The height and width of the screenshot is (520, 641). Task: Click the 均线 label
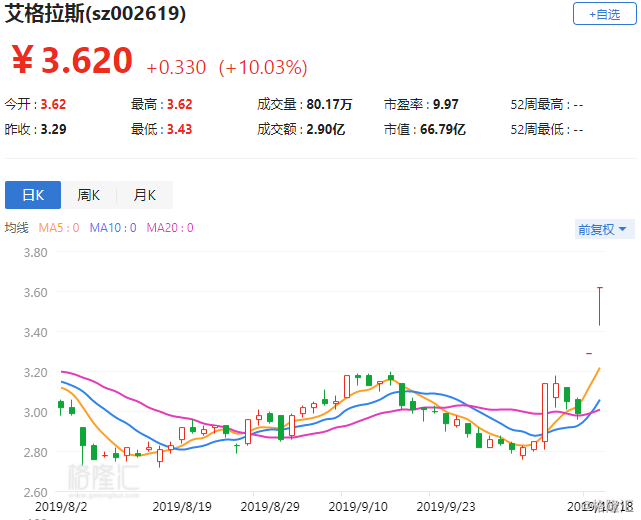pyautogui.click(x=17, y=228)
